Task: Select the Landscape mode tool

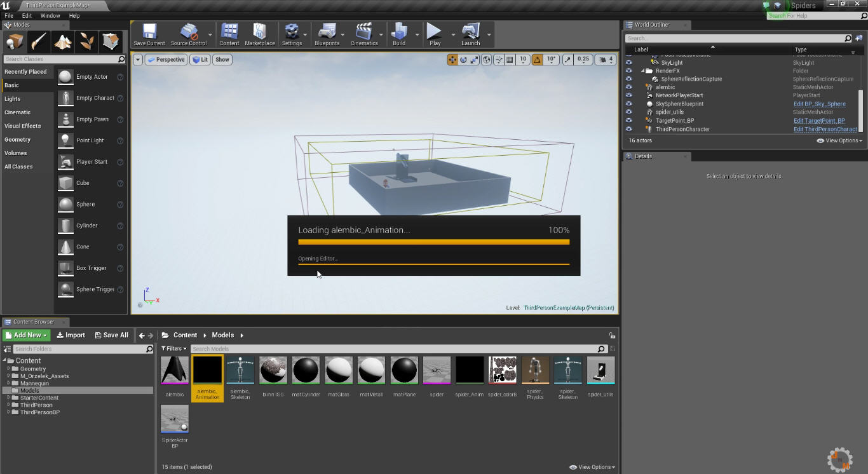Action: click(x=63, y=41)
